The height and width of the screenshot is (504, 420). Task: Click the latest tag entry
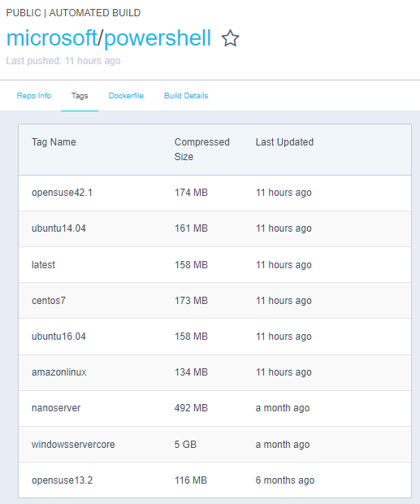point(43,265)
